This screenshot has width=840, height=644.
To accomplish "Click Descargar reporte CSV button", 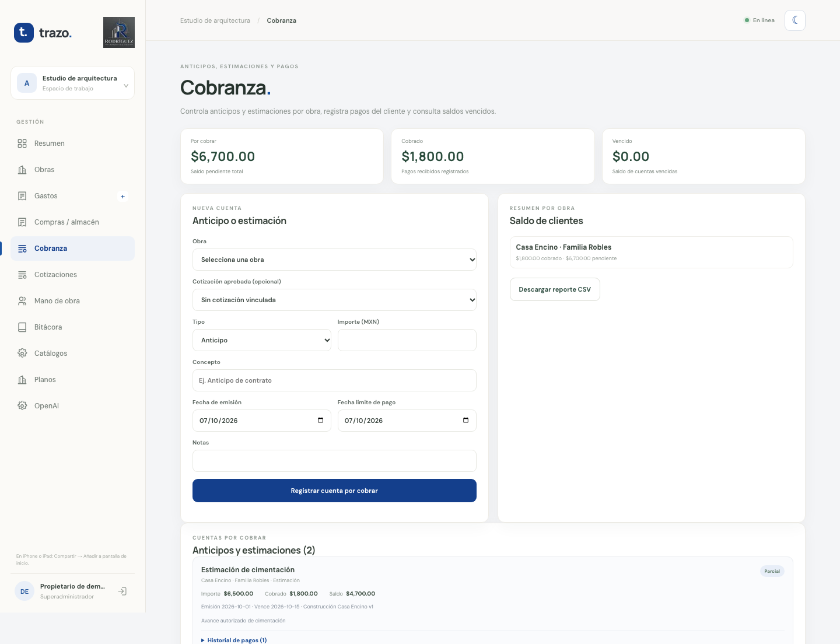I will pos(555,289).
